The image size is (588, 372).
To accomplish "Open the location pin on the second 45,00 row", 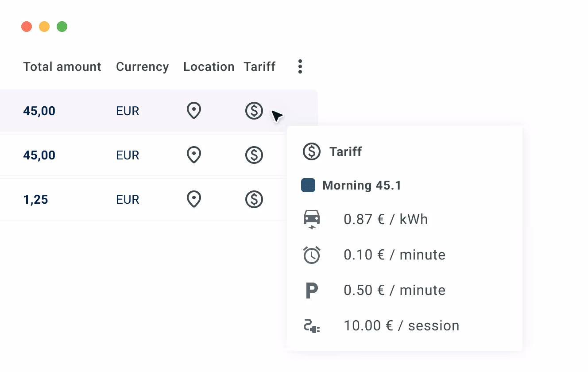I will (193, 155).
